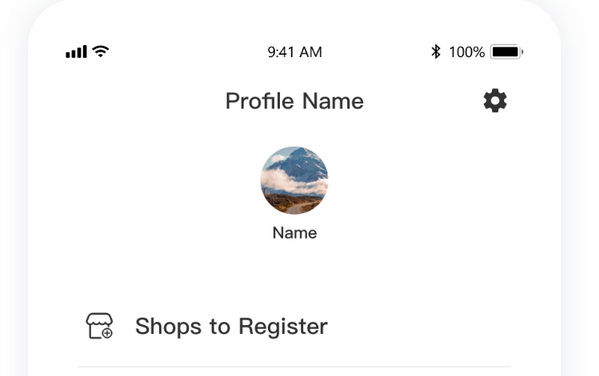Click the cellular signal bars icon
Viewport: 599px width, 376px height.
[x=76, y=52]
